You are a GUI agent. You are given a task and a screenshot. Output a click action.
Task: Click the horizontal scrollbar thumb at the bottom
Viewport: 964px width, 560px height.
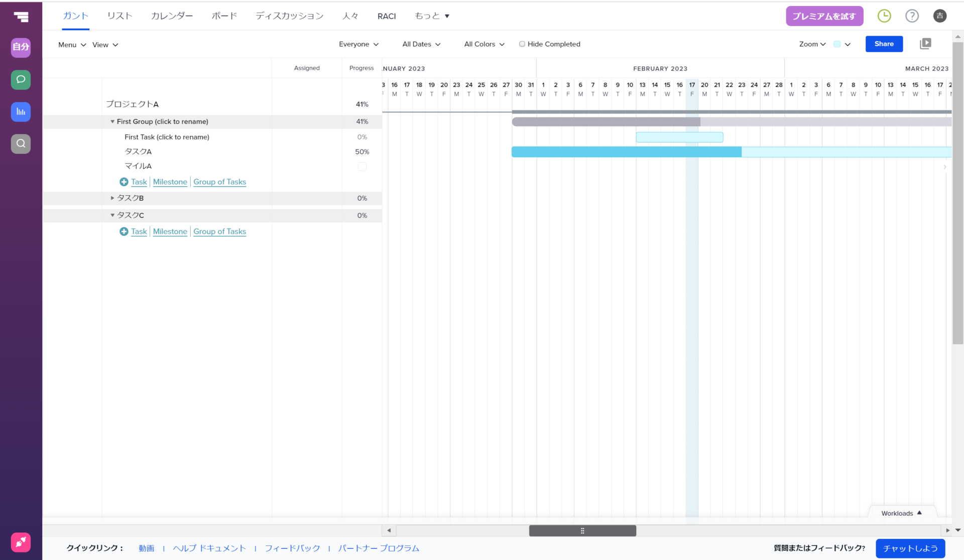point(582,530)
